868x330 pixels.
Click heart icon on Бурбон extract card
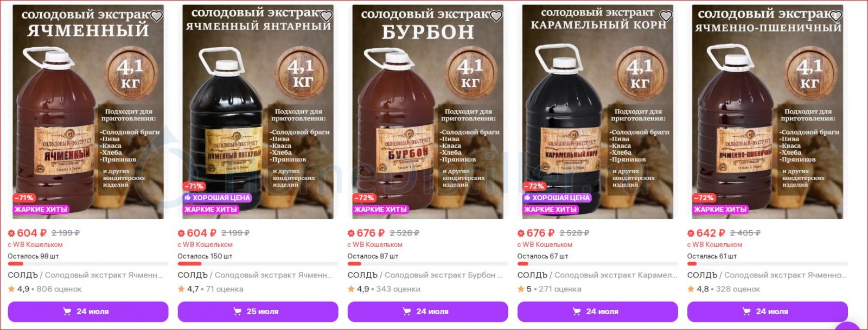coord(496,16)
